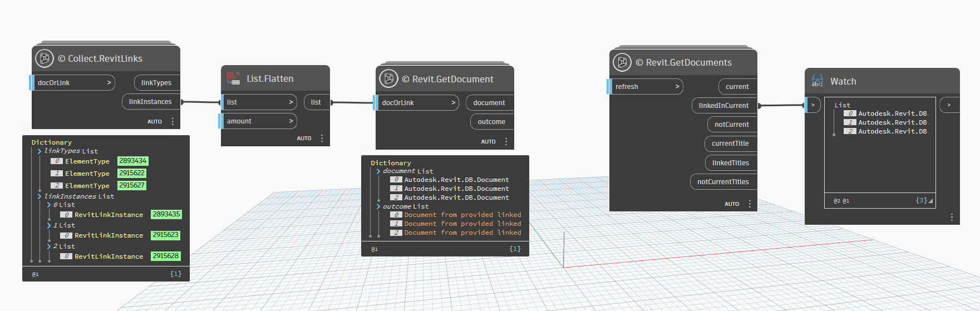Click the Revit.GetDocuments node package icon

(x=622, y=62)
